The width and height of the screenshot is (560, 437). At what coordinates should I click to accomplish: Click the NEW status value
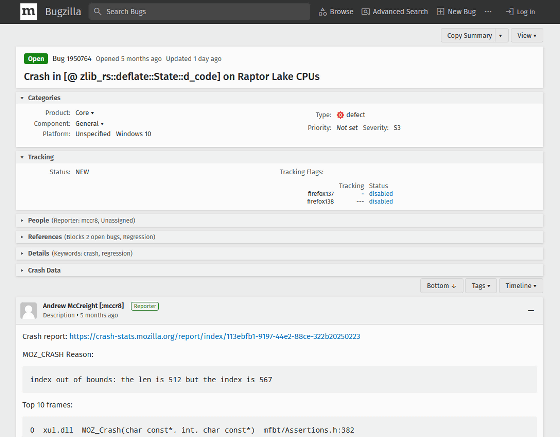pos(82,172)
